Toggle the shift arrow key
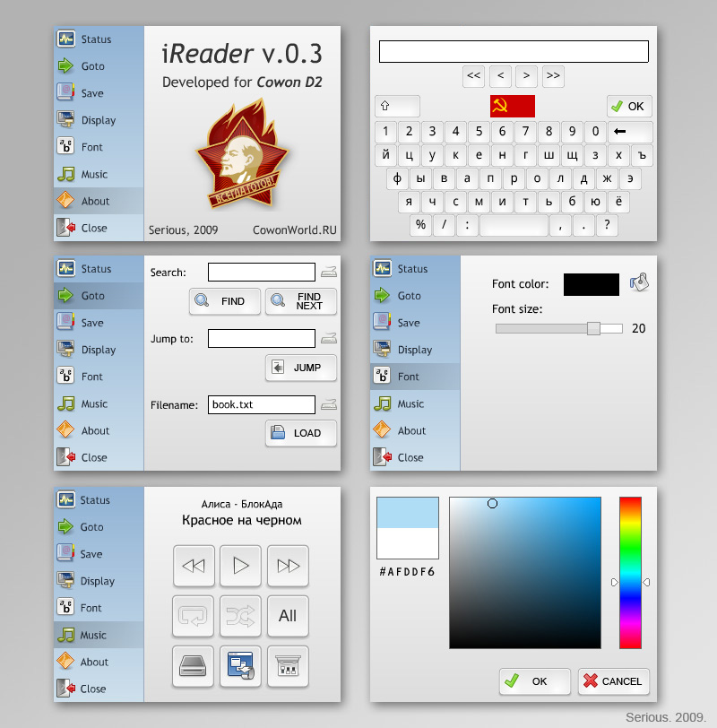 397,106
